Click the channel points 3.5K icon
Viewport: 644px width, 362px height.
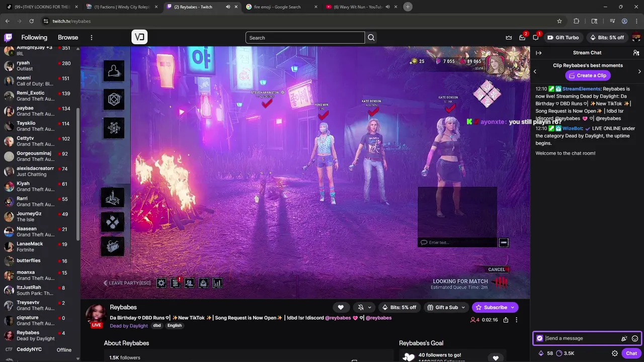pos(559,353)
